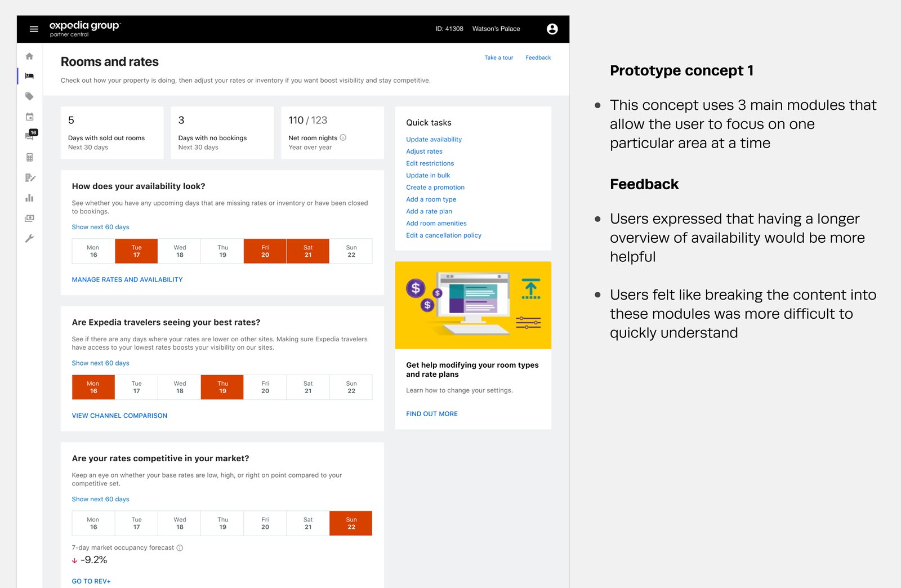Click the wrench tools icon
The height and width of the screenshot is (588, 901).
tap(29, 238)
